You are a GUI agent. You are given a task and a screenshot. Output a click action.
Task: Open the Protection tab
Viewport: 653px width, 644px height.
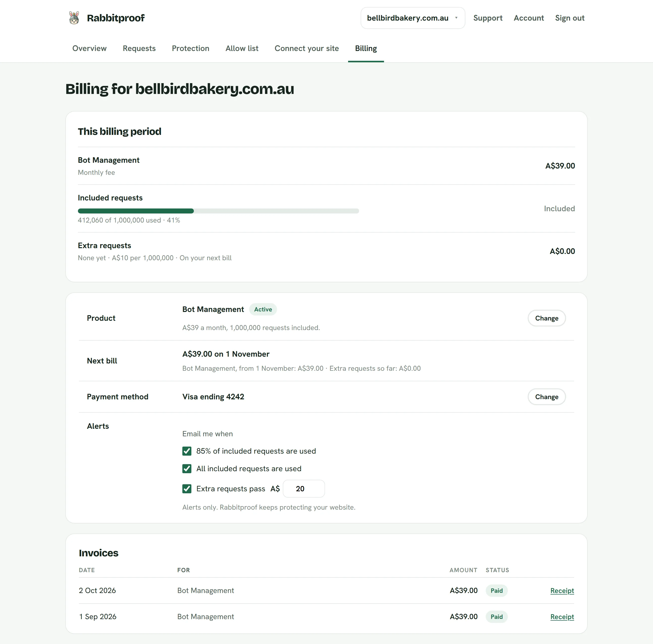[190, 48]
